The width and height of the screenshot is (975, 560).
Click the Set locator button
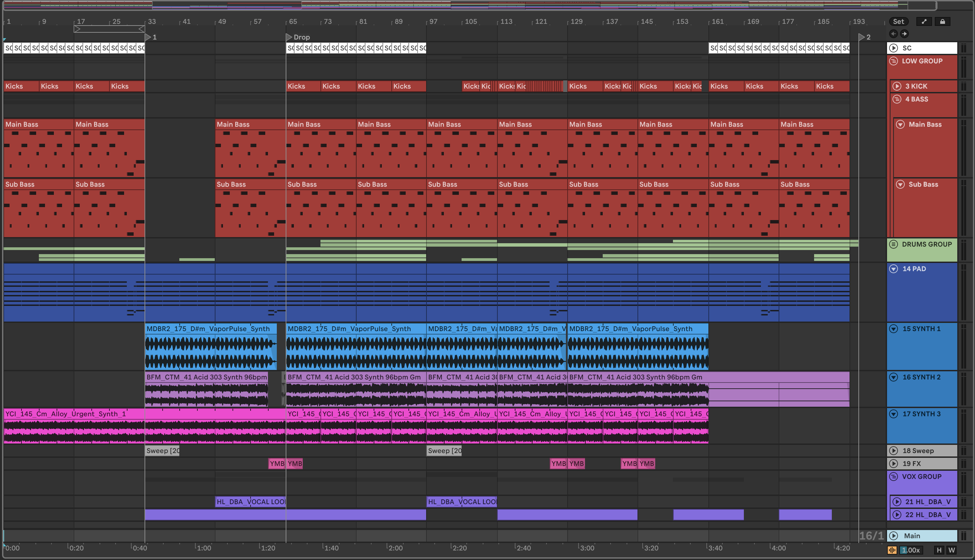[x=898, y=21]
